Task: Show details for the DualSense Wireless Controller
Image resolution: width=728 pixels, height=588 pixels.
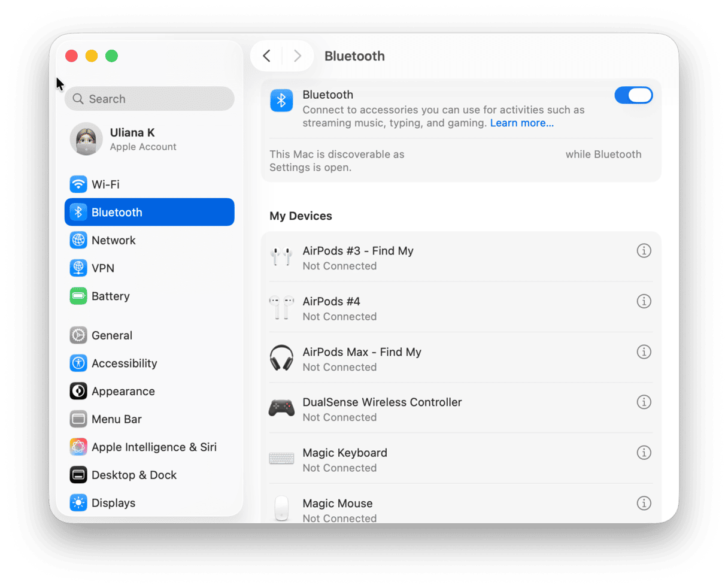Action: click(x=644, y=402)
